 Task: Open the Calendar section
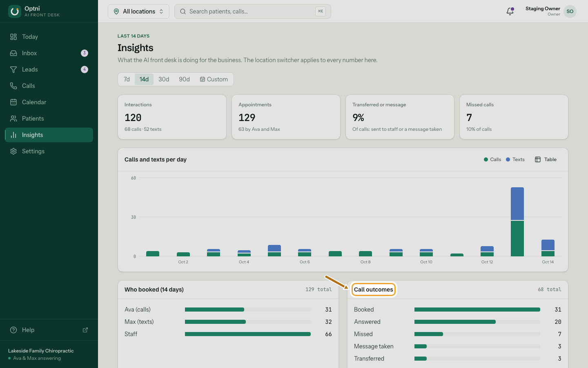click(x=49, y=102)
